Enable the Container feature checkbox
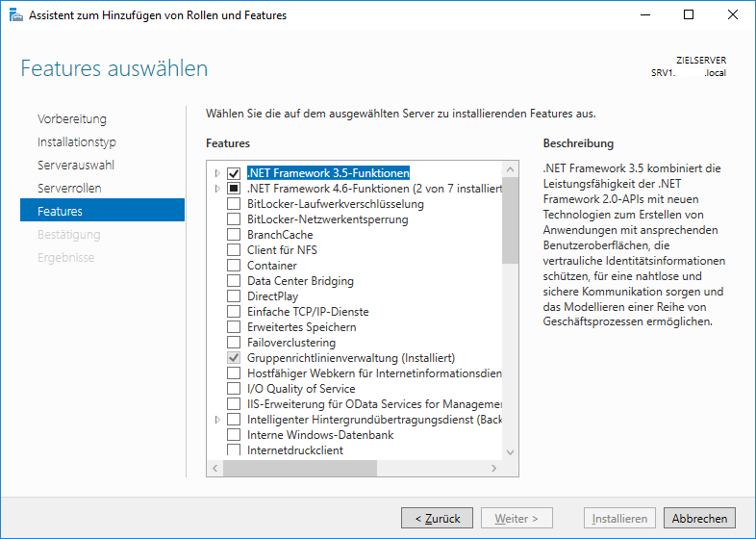Viewport: 756px width, 539px height. 234,266
